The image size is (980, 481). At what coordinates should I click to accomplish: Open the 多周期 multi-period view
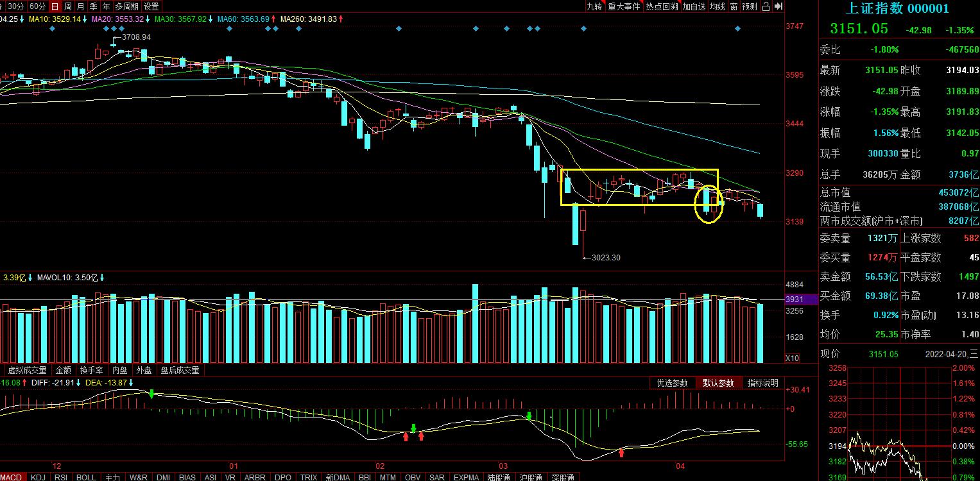click(127, 6)
